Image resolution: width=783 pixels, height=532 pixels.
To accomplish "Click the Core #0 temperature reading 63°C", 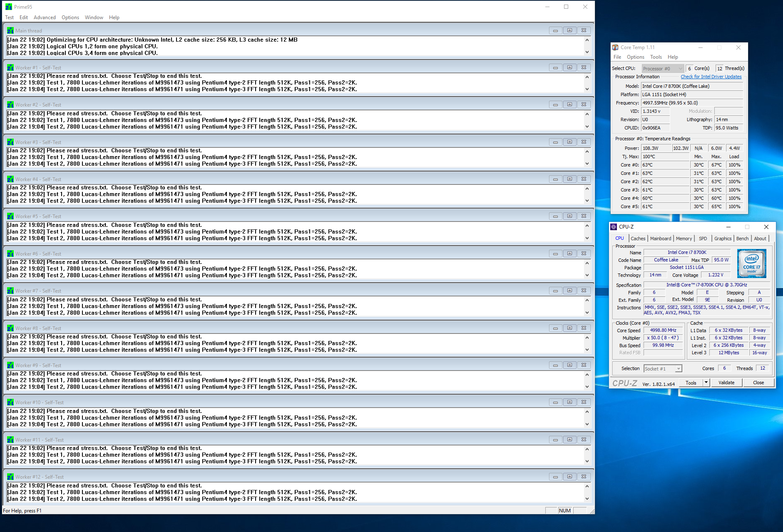I will (665, 165).
